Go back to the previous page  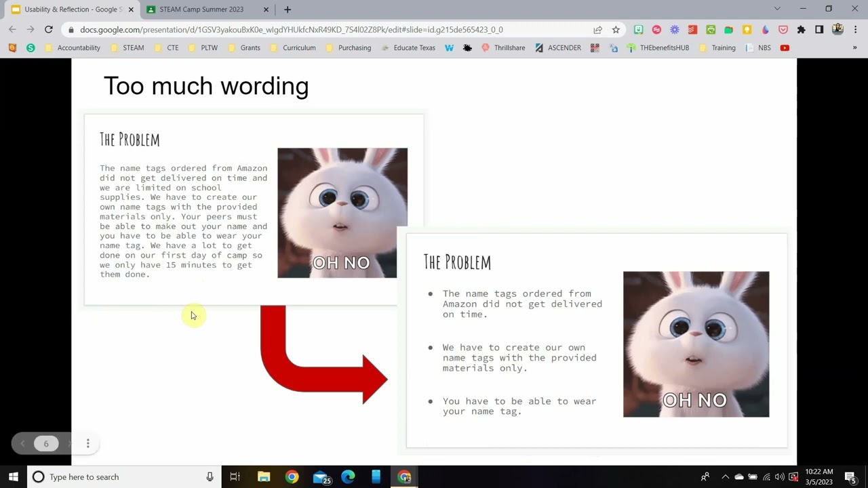(12, 30)
